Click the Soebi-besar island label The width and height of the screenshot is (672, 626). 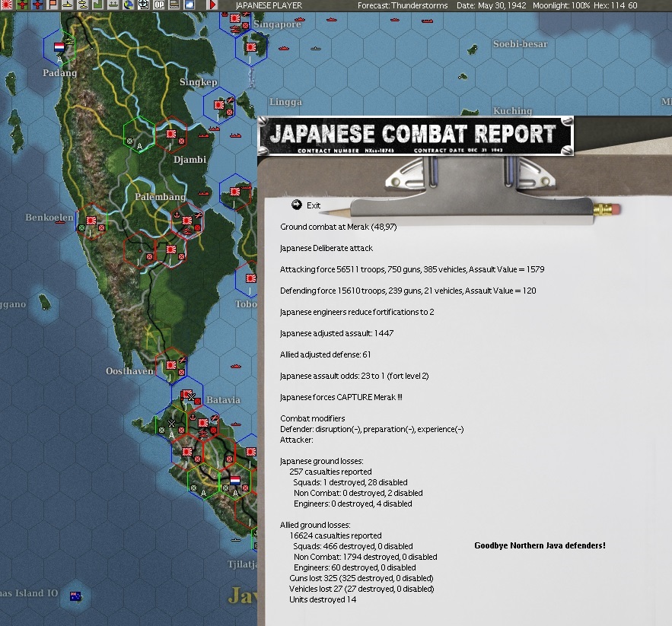point(521,44)
